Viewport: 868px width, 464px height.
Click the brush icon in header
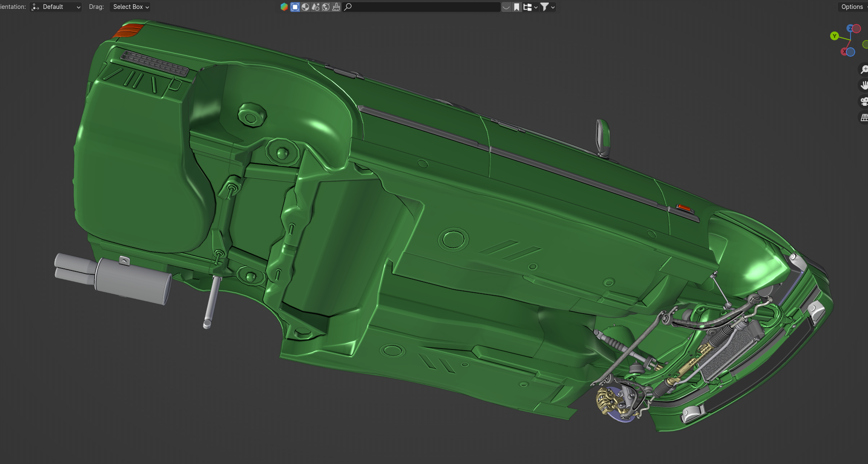pyautogui.click(x=336, y=7)
